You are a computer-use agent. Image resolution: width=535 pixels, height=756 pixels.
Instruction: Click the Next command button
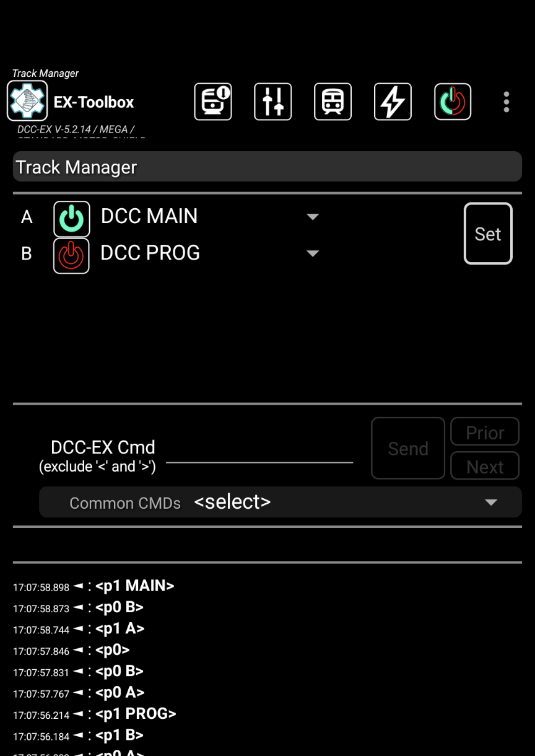485,466
